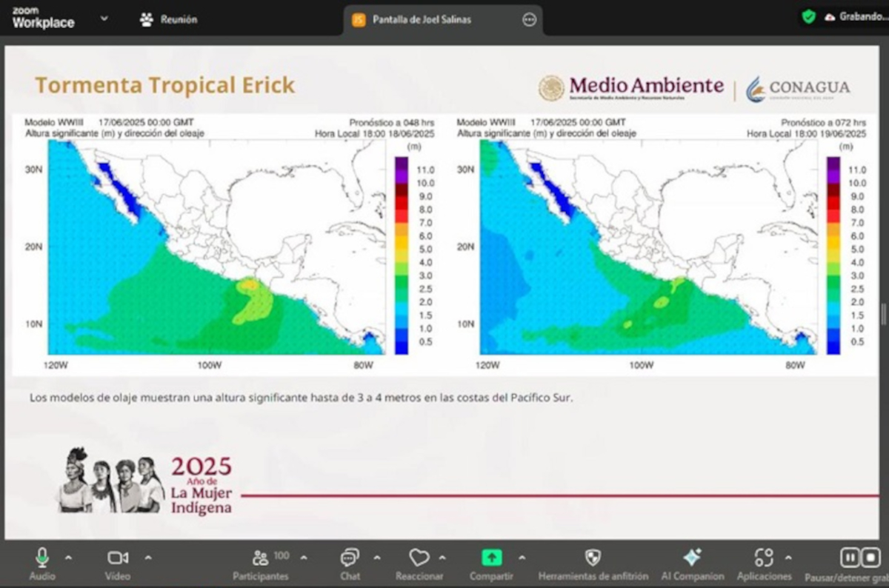Click the Participantes label text
Image resolution: width=889 pixels, height=588 pixels.
(x=261, y=576)
